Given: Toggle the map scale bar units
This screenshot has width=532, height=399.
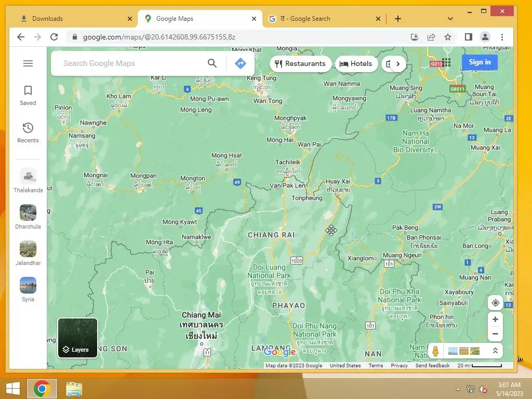Looking at the screenshot, I should pyautogui.click(x=479, y=365).
